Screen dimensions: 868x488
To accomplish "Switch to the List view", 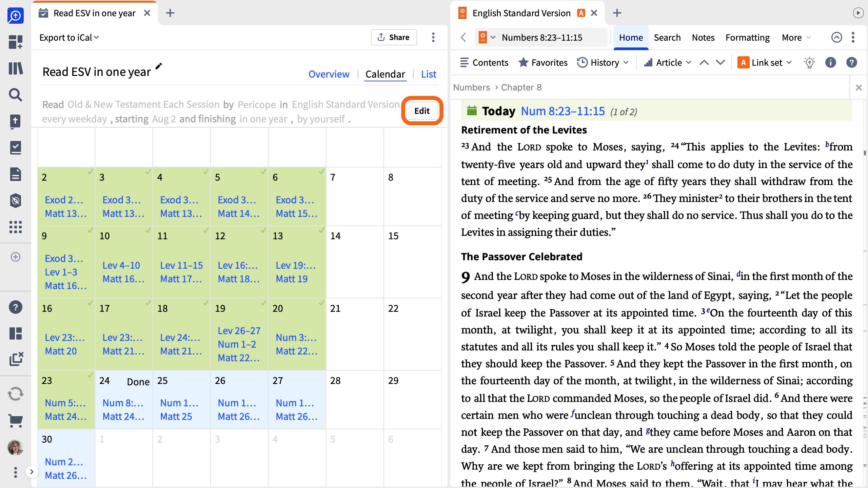I will (429, 74).
